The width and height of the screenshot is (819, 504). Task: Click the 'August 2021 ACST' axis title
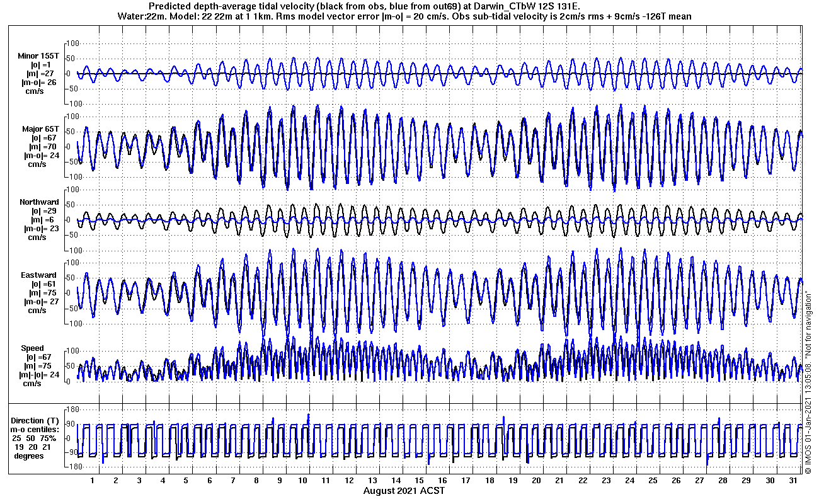404,490
